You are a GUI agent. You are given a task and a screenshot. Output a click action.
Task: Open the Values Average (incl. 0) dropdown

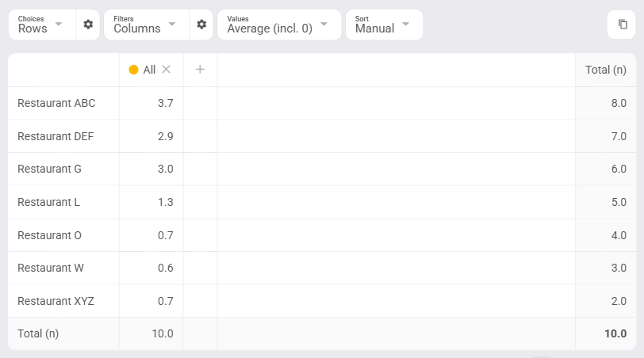279,25
